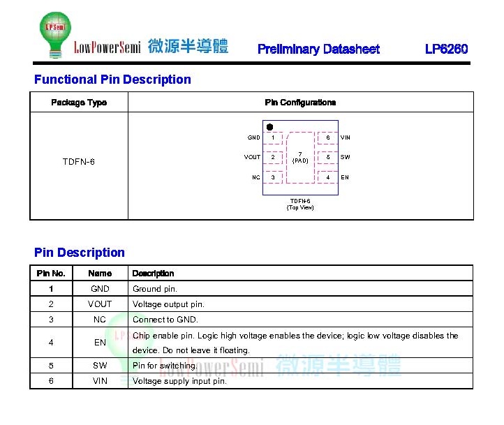Click the TDFN-6 (Top View) caption
Image resolution: width=504 pixels, height=425 pixels.
pos(300,204)
